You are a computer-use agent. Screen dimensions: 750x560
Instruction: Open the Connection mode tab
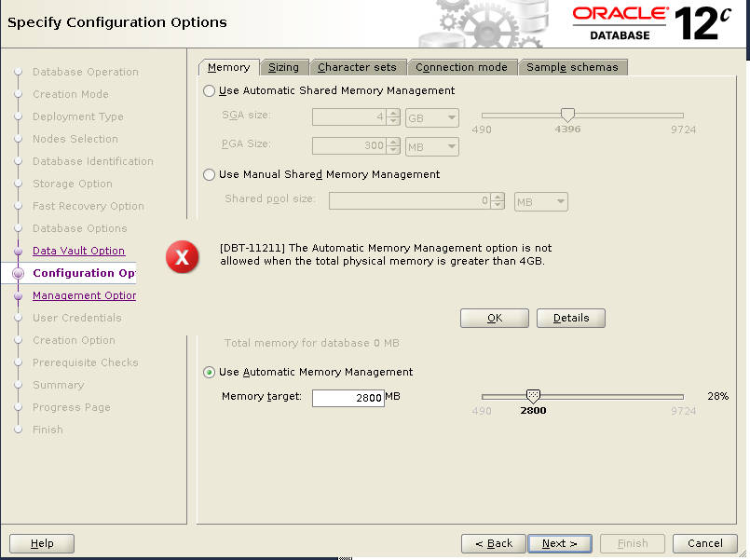click(461, 67)
